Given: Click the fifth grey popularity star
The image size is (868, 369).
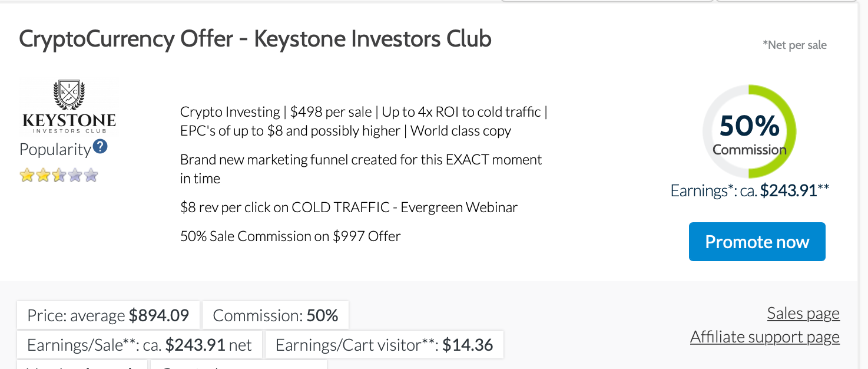Looking at the screenshot, I should point(90,175).
